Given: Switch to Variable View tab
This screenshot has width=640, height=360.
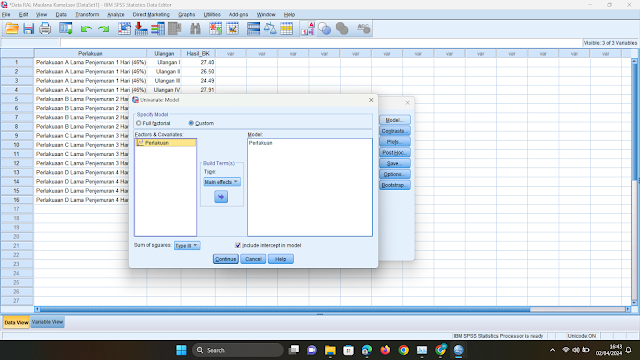Looking at the screenshot, I should 47,322.
